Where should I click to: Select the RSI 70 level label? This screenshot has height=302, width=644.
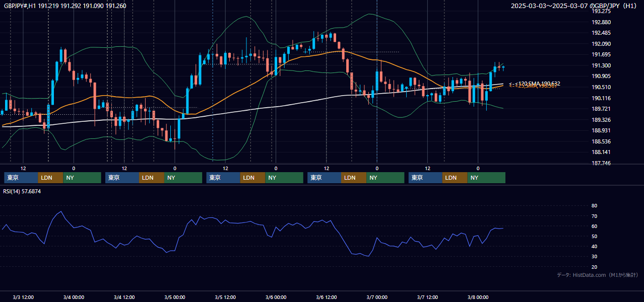[594, 216]
